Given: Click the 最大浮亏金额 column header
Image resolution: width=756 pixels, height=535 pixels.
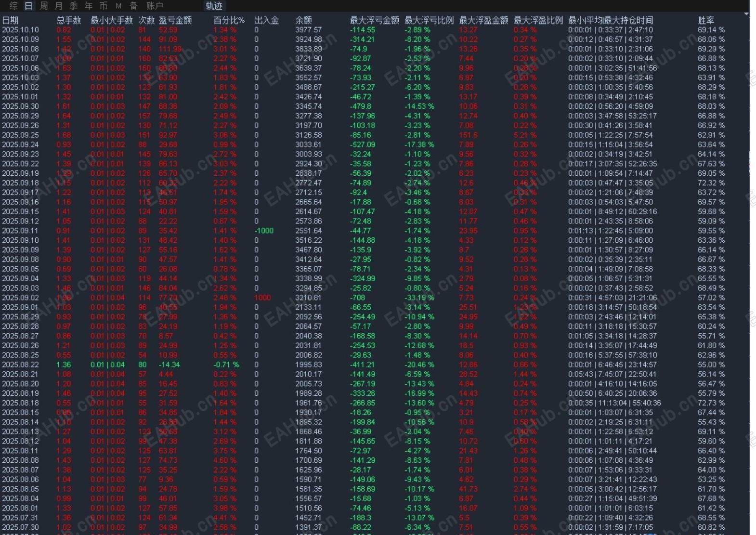Looking at the screenshot, I should point(375,20).
